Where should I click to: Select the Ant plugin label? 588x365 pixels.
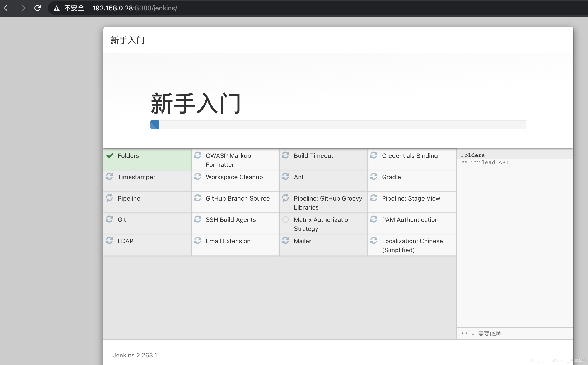299,177
